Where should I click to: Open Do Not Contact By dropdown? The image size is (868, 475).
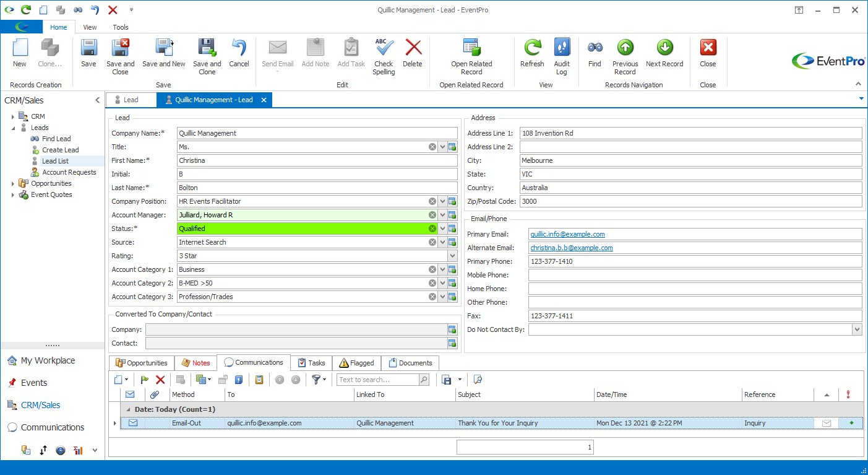(857, 329)
